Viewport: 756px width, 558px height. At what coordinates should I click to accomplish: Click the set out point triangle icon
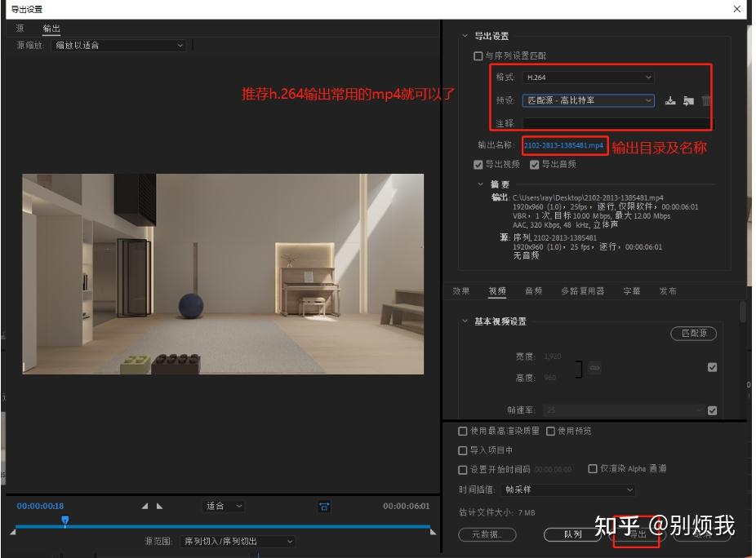tap(159, 506)
